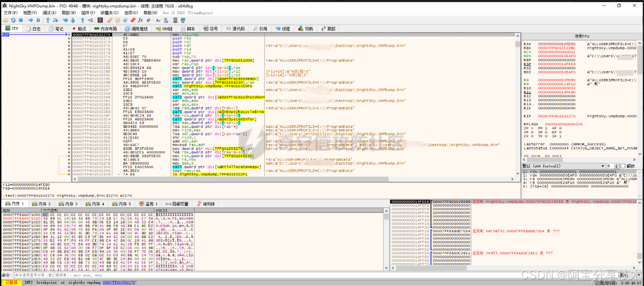Select the 监视 1 tab

tap(148, 204)
